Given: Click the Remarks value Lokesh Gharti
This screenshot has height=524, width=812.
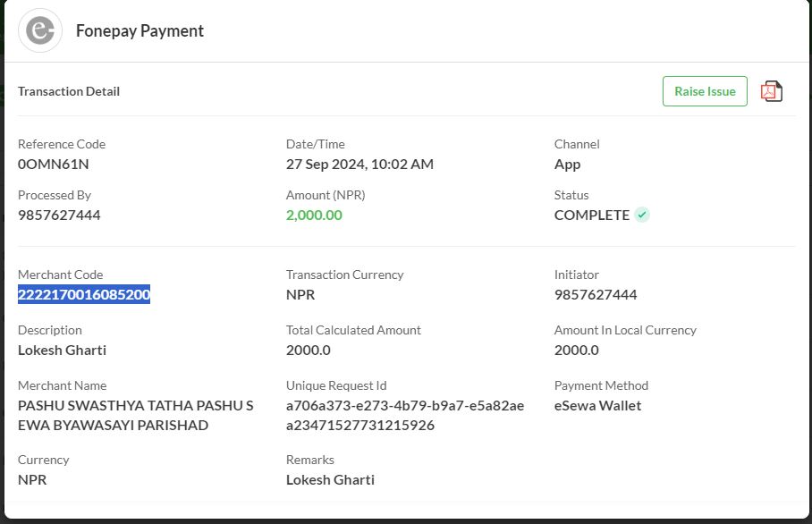Looking at the screenshot, I should 330,480.
